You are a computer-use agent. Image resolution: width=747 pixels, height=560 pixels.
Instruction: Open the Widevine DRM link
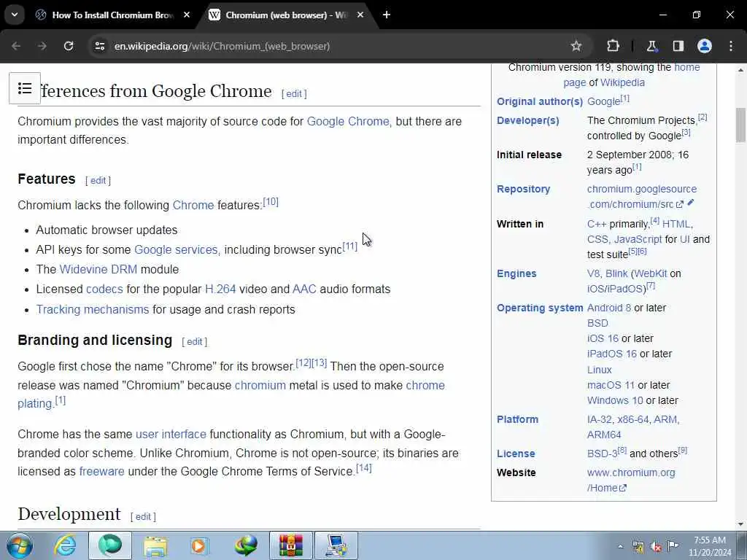pos(98,270)
